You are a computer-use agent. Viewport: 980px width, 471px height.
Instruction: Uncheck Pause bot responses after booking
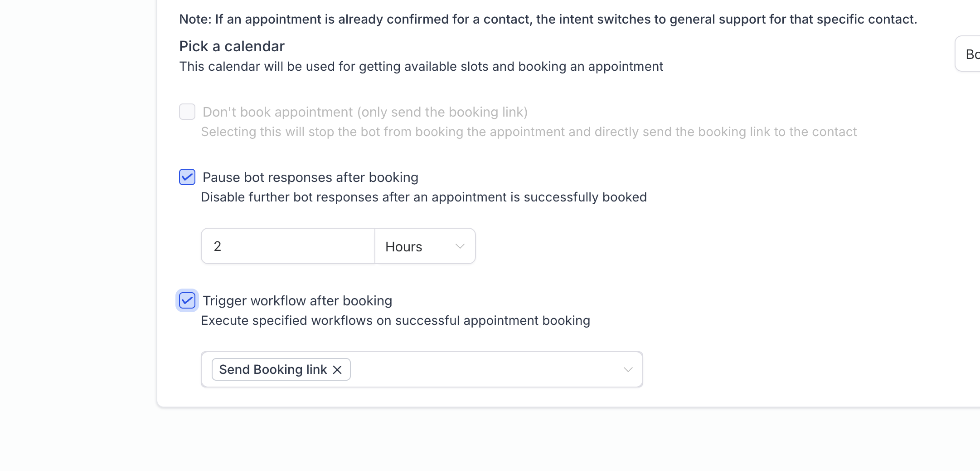(x=187, y=177)
